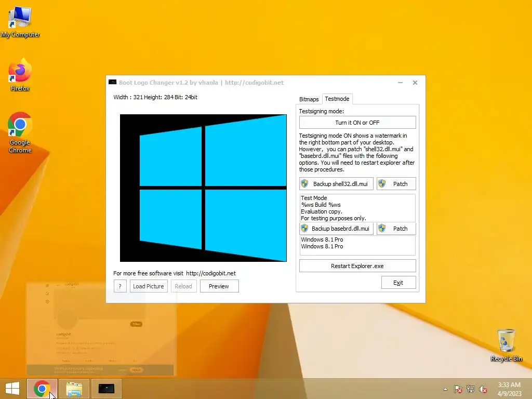Click the Boot Logo Changer title icon

coord(112,82)
